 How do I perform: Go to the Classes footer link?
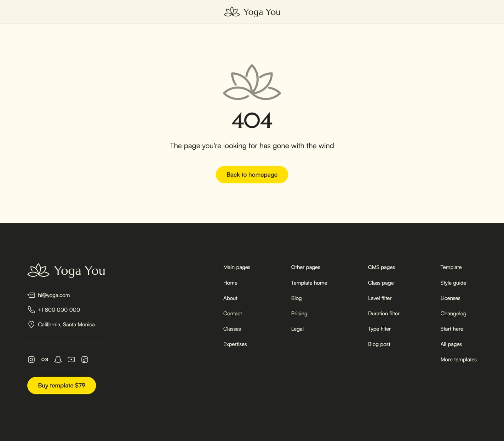pyautogui.click(x=232, y=329)
